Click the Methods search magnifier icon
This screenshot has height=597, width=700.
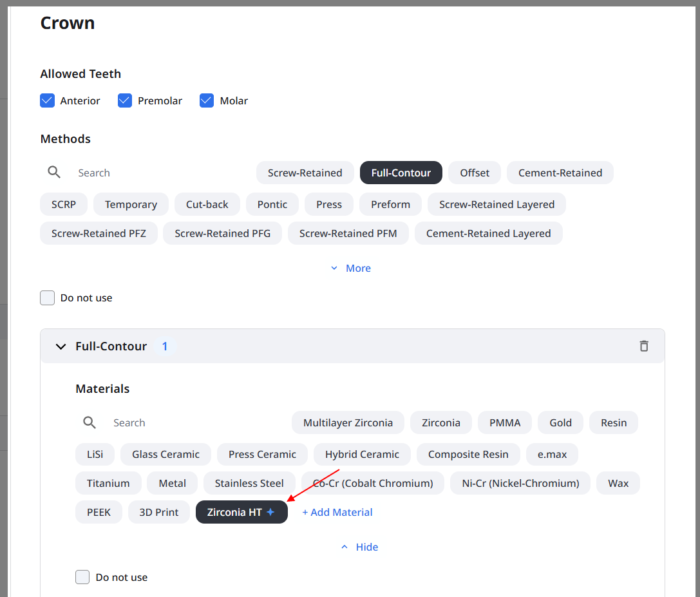(54, 173)
